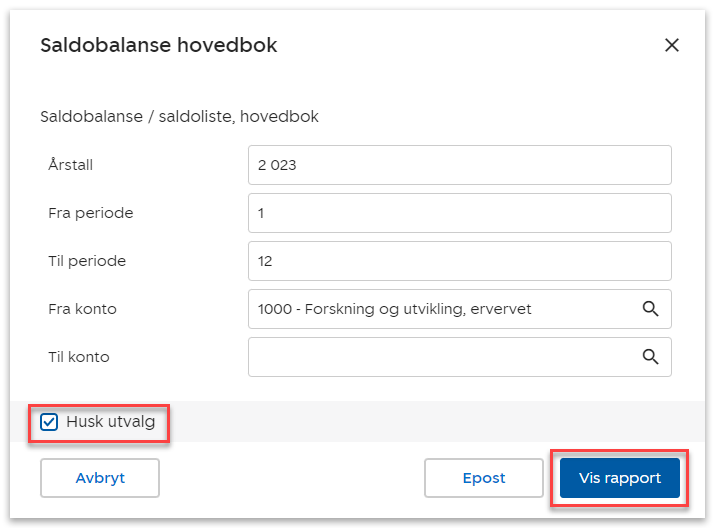Click the Fra periode label
This screenshot has width=718, height=528.
[90, 213]
